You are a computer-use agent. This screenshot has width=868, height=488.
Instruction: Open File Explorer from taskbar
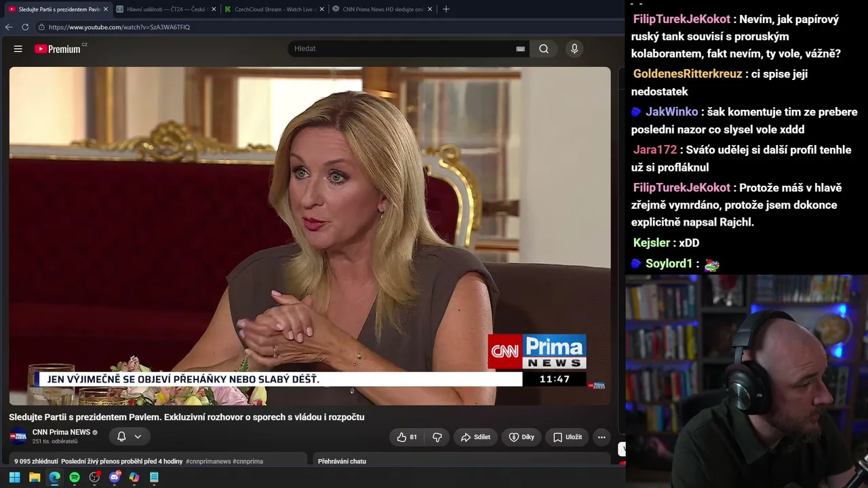[x=35, y=477]
